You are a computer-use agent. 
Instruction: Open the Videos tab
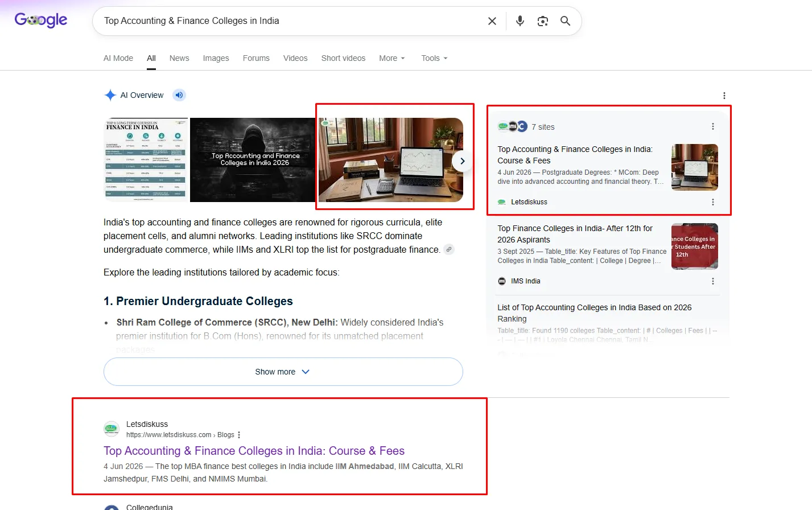pos(295,58)
